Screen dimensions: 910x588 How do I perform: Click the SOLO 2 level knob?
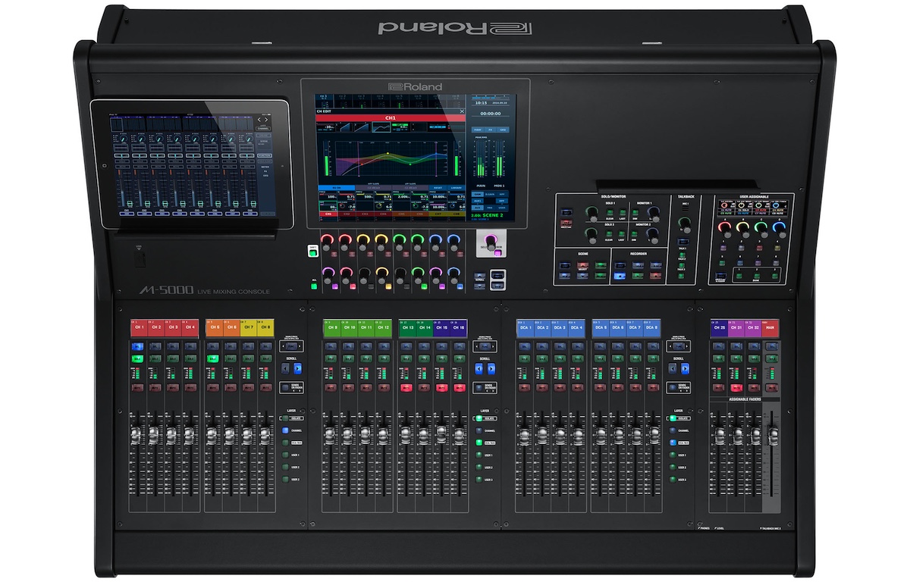click(x=591, y=234)
